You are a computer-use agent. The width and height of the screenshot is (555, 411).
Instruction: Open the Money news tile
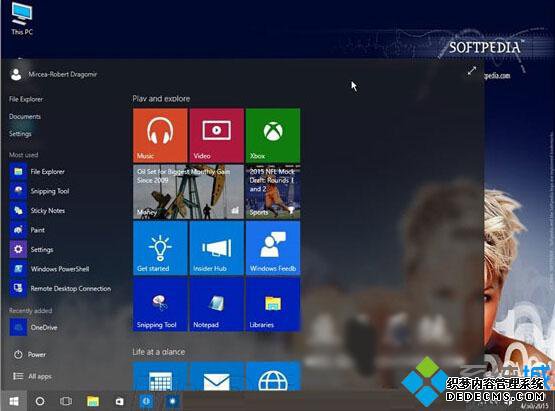tap(188, 192)
